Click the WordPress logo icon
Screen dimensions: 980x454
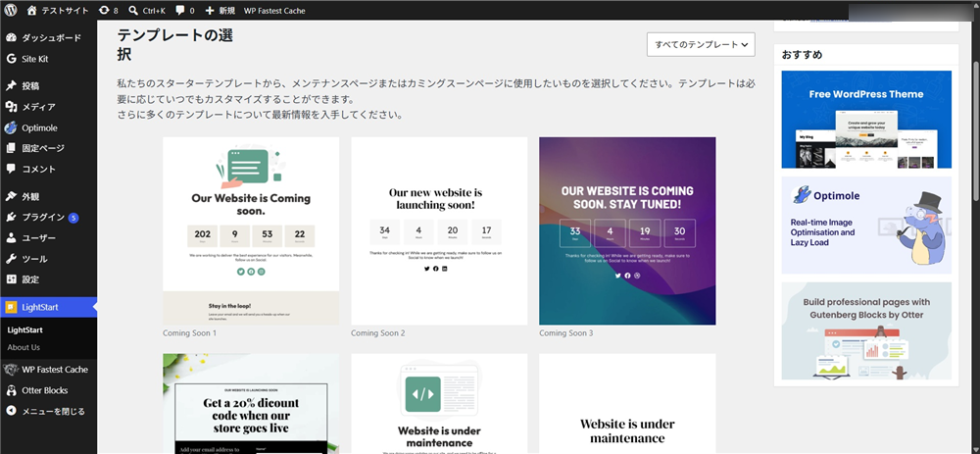(x=11, y=10)
